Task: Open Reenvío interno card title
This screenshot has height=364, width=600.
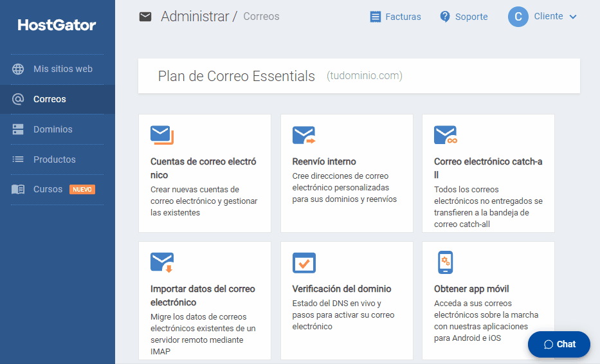Action: (324, 161)
